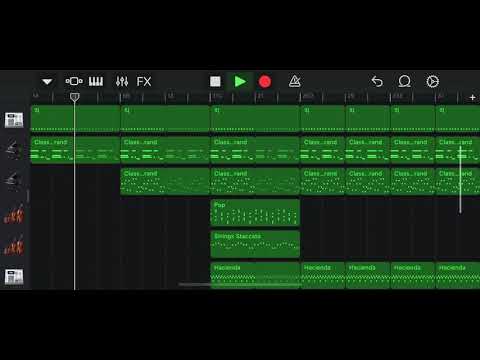Open the FX panel
The image size is (480, 360).
click(x=144, y=82)
